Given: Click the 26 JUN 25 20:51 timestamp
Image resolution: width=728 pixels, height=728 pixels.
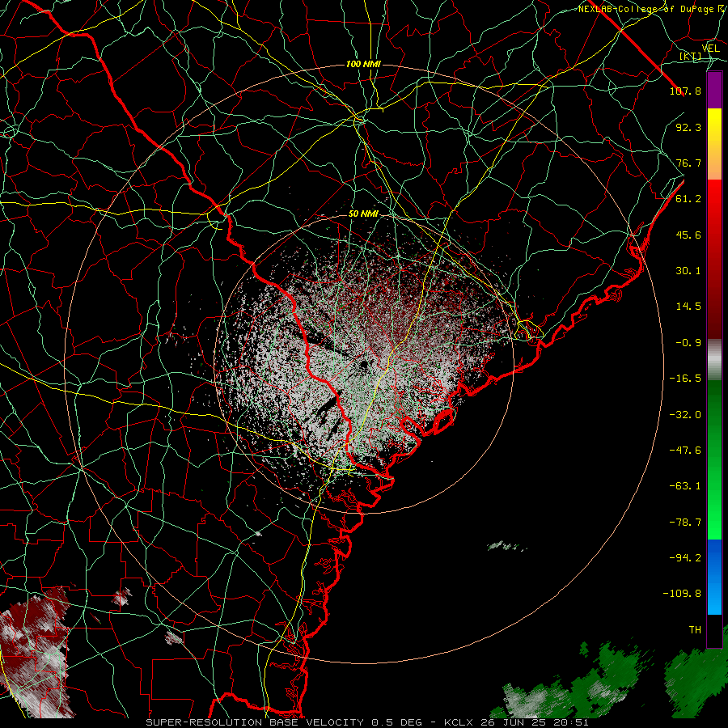Looking at the screenshot, I should (x=535, y=722).
